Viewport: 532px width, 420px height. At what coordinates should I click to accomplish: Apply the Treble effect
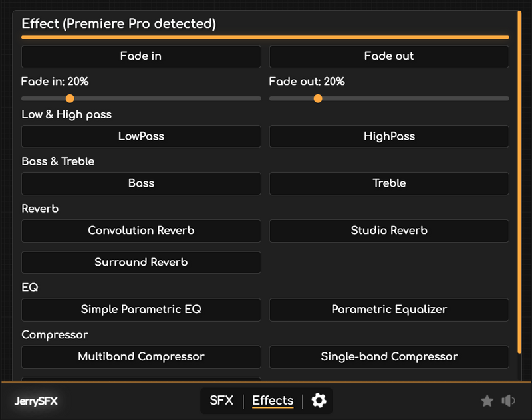click(389, 183)
